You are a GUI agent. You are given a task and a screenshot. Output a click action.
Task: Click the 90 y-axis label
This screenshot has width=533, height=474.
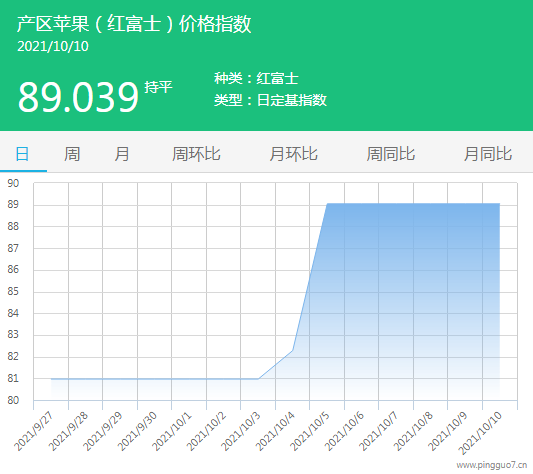(x=13, y=183)
